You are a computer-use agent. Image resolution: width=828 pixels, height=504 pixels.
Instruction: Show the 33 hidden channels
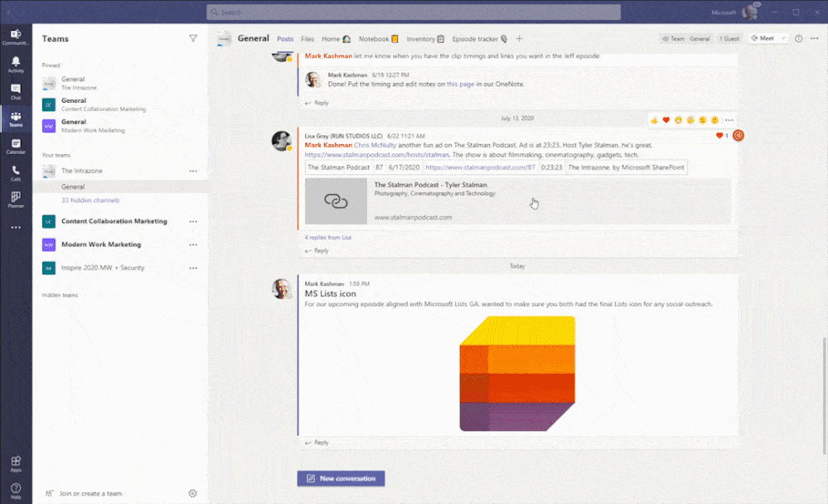(x=91, y=200)
